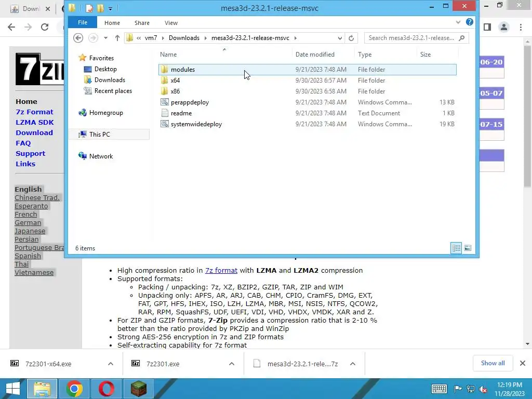Image resolution: width=532 pixels, height=399 pixels.
Task: Close the Chrome downloads bar
Action: (523, 363)
